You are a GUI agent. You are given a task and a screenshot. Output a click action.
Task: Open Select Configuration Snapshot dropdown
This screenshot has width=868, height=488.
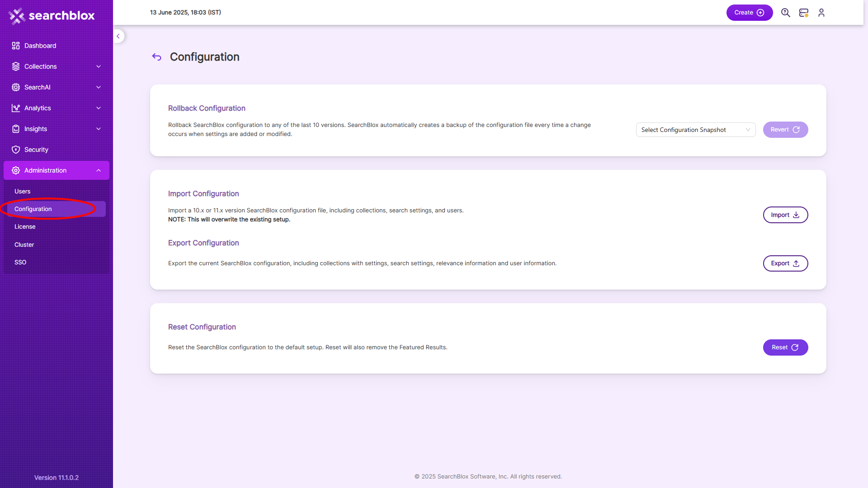coord(696,130)
